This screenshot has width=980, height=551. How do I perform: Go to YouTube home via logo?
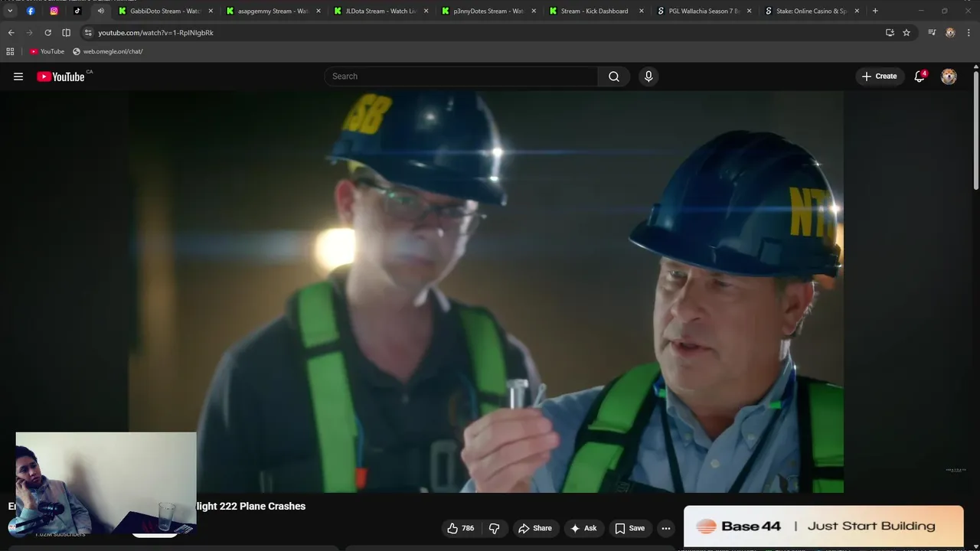60,77
